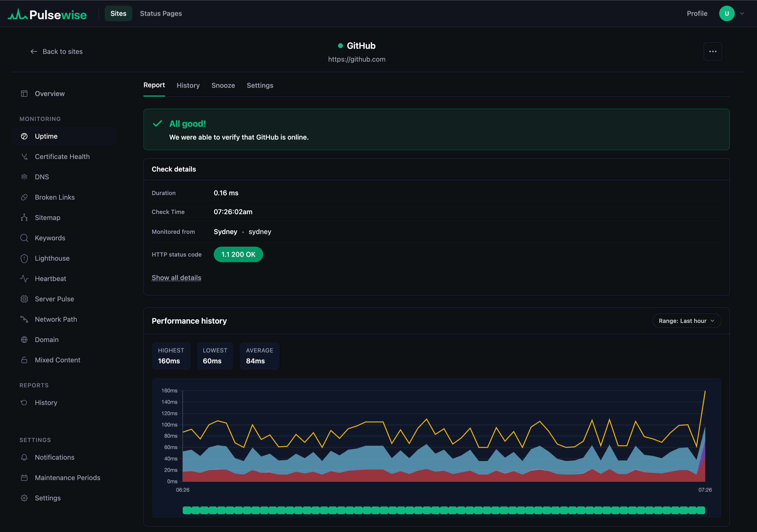Screen dimensions: 757x532
Task: Click the 1.1 200 OK status badge
Action: pos(238,254)
